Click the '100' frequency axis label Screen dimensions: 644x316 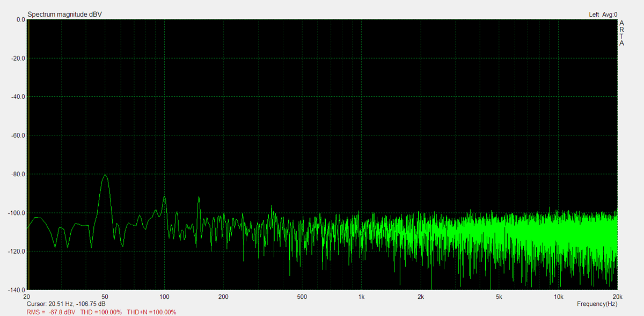(165, 297)
